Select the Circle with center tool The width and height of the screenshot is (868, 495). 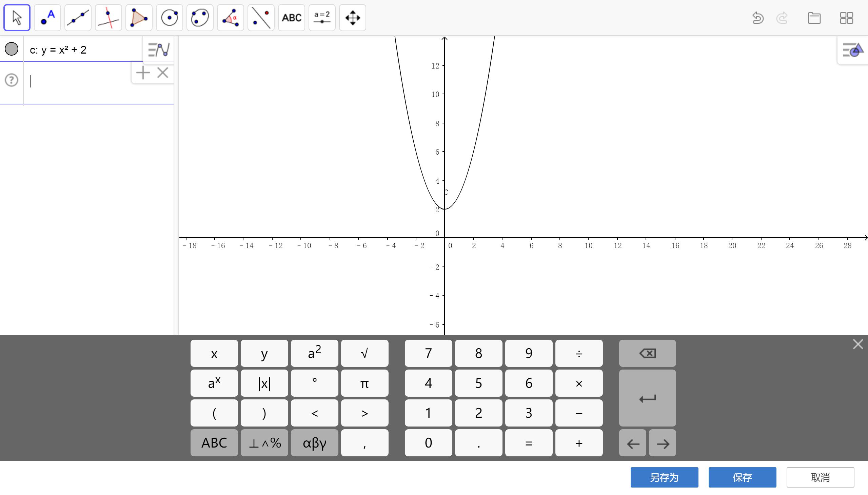coord(169,18)
